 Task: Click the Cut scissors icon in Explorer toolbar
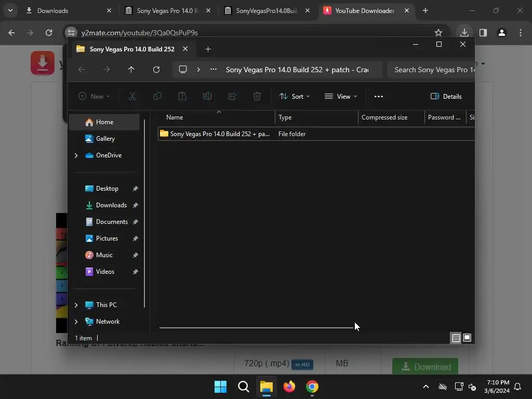(x=132, y=96)
